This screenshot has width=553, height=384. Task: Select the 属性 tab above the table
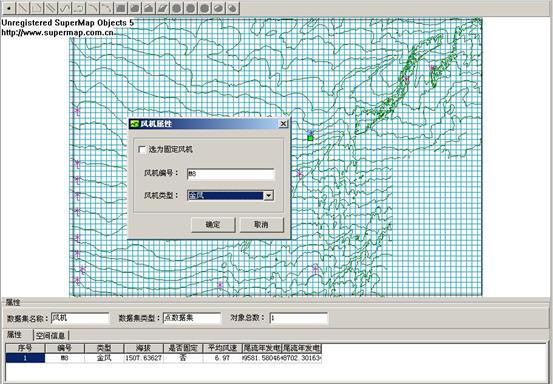[x=15, y=335]
